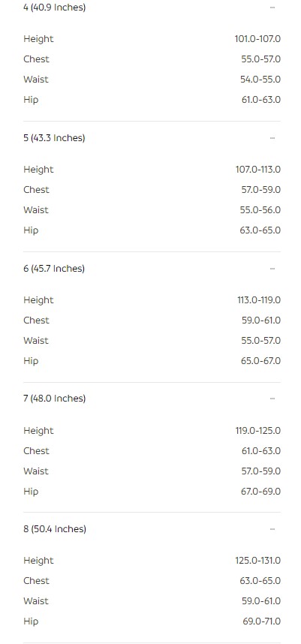Screen dimensions: 301x644
Task: Select the Height label under size 5
Action: 38,170
